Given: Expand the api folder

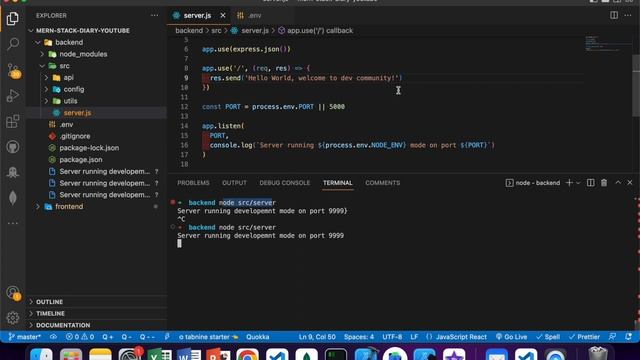Looking at the screenshot, I should tap(69, 78).
